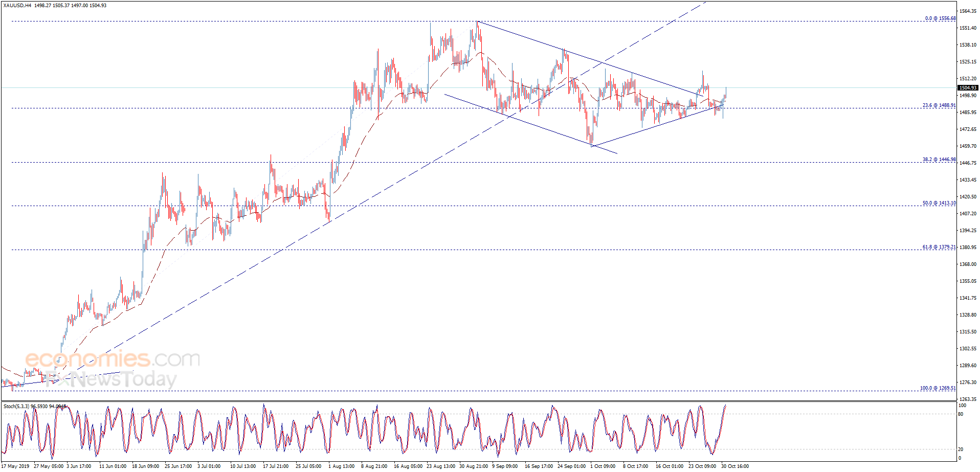Select the 61.8 @ 1379.21 Fibonacci label

coord(939,247)
